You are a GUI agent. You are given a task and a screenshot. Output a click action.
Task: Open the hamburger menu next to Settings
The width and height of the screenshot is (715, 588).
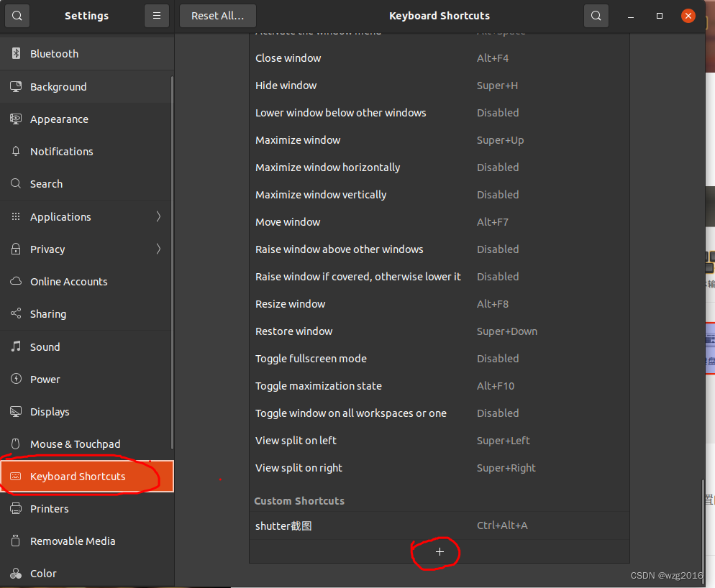click(156, 15)
